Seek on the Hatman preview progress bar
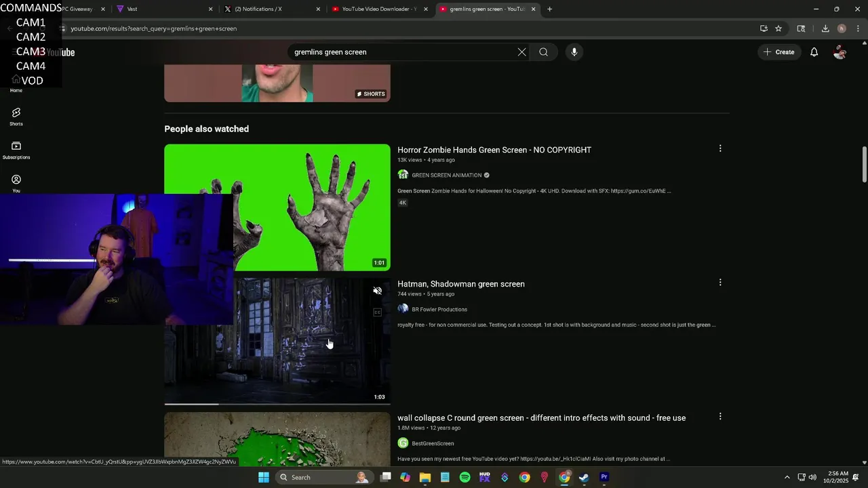 (x=277, y=404)
